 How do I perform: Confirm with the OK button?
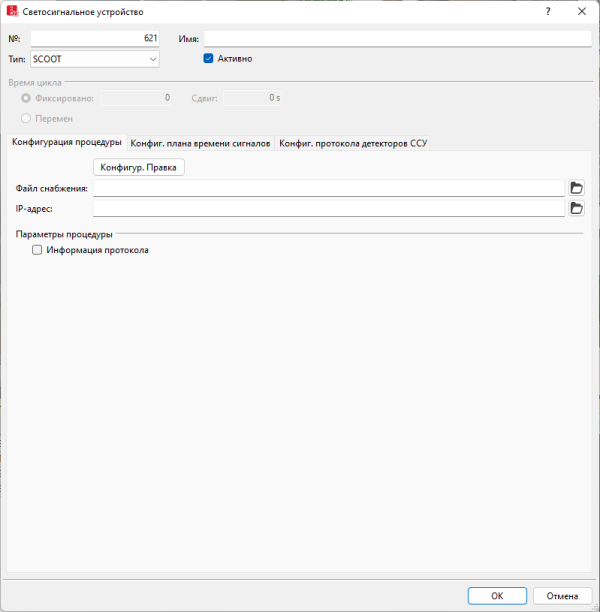pyautogui.click(x=496, y=596)
